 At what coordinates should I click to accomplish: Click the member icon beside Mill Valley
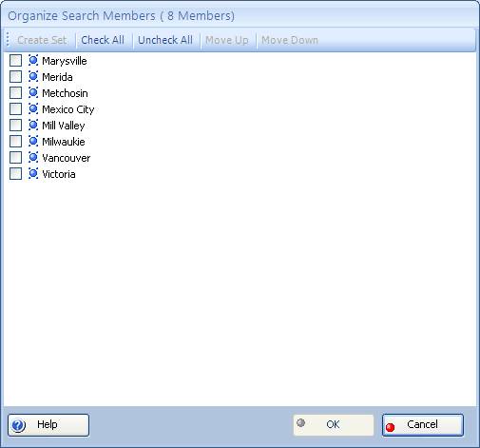tap(33, 125)
